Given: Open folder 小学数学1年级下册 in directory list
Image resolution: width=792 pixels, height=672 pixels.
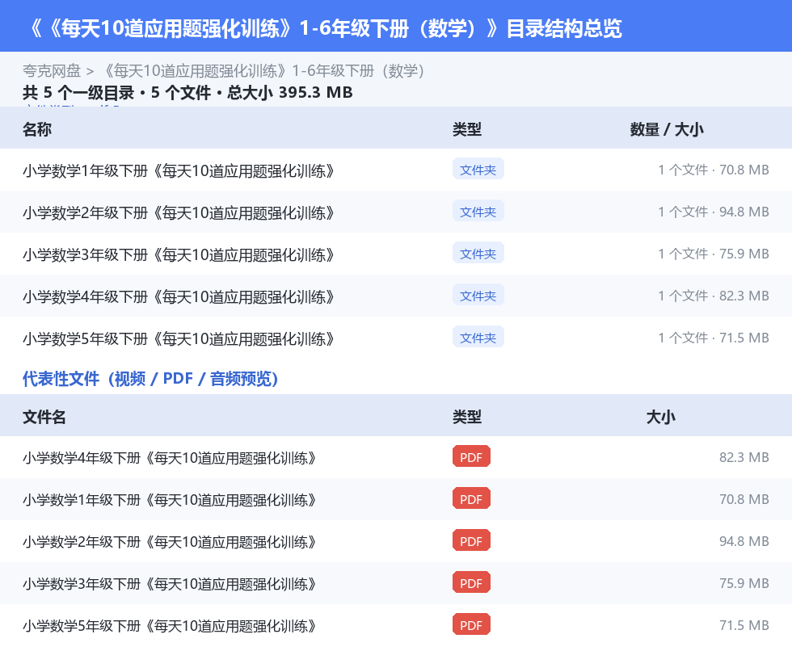Looking at the screenshot, I should tap(179, 170).
